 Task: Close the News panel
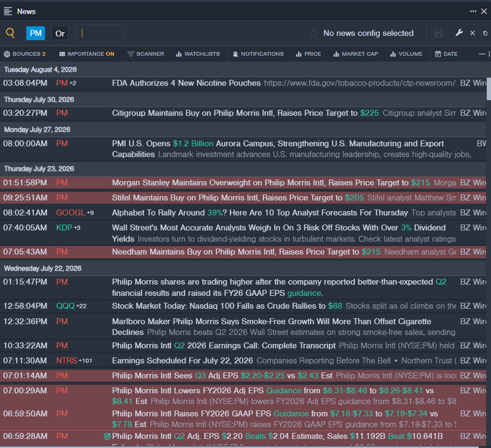(484, 11)
